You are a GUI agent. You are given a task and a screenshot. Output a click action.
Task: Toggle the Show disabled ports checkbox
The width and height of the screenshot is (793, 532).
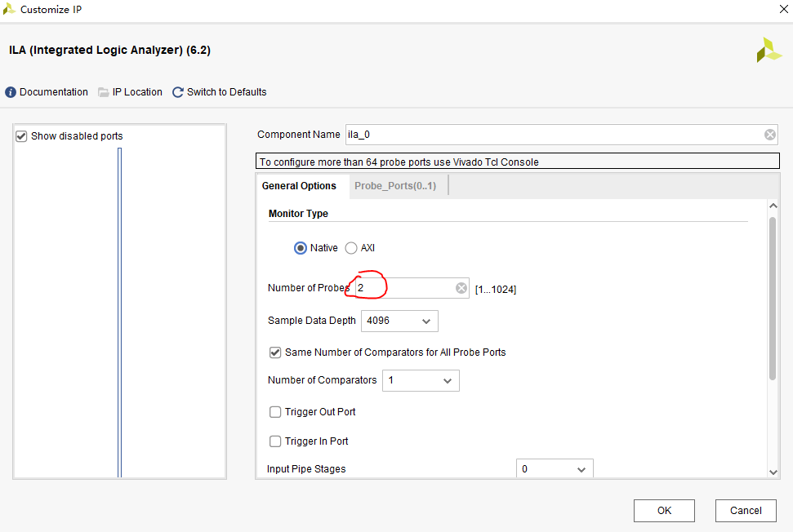click(x=21, y=136)
